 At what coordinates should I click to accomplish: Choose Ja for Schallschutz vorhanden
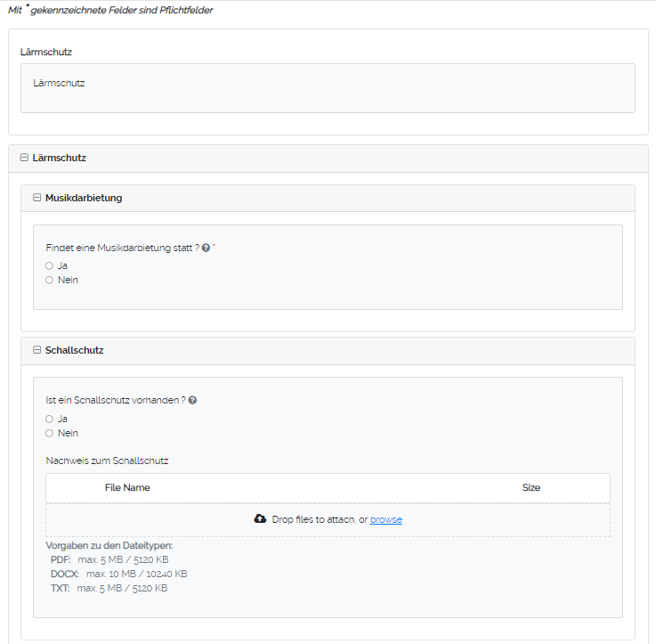[50, 419]
